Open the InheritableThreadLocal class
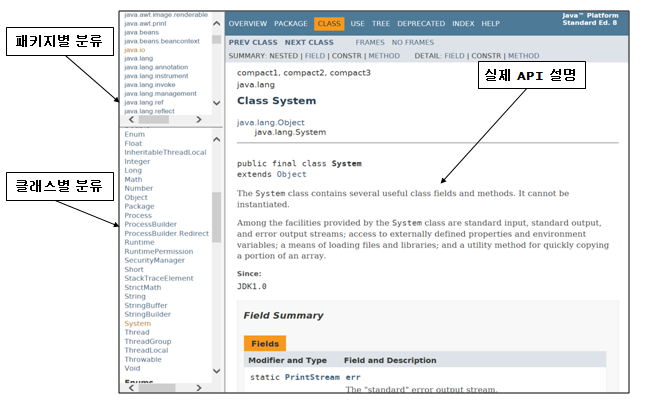This screenshot has width=662, height=404. (166, 152)
